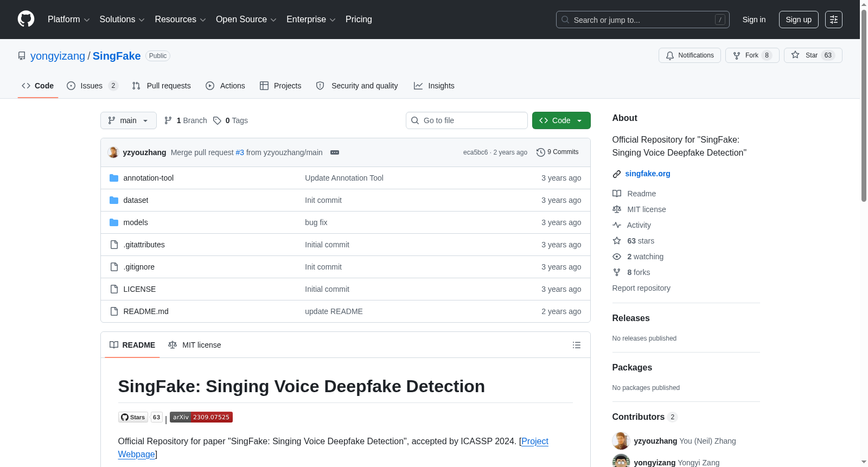Image resolution: width=868 pixels, height=467 pixels.
Task: Click the 63 stars link in About
Action: 641,241
